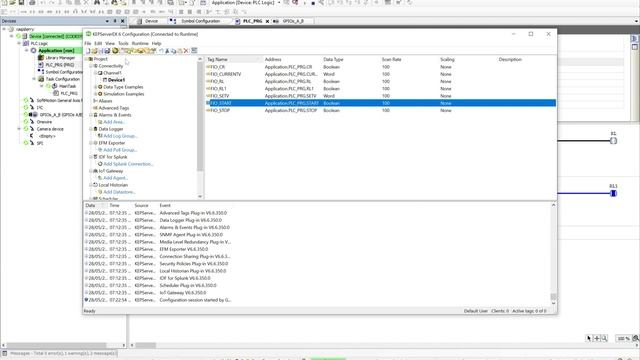Click the IoT Gateway tree icon
Screen dimensions: 640x360
point(96,171)
